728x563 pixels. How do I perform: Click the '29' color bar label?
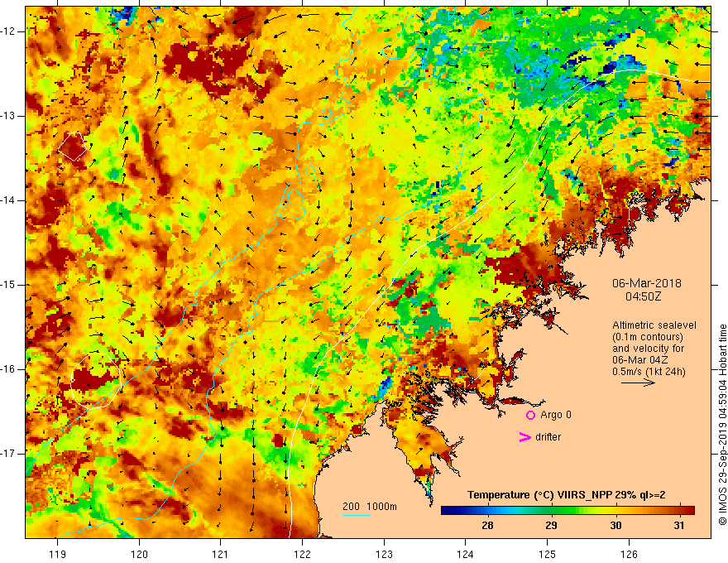click(551, 526)
